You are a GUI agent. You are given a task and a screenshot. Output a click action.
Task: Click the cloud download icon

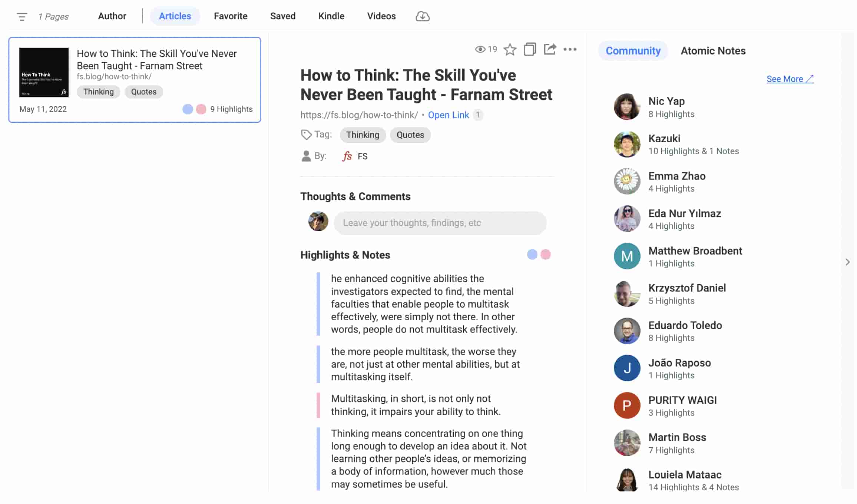(422, 16)
